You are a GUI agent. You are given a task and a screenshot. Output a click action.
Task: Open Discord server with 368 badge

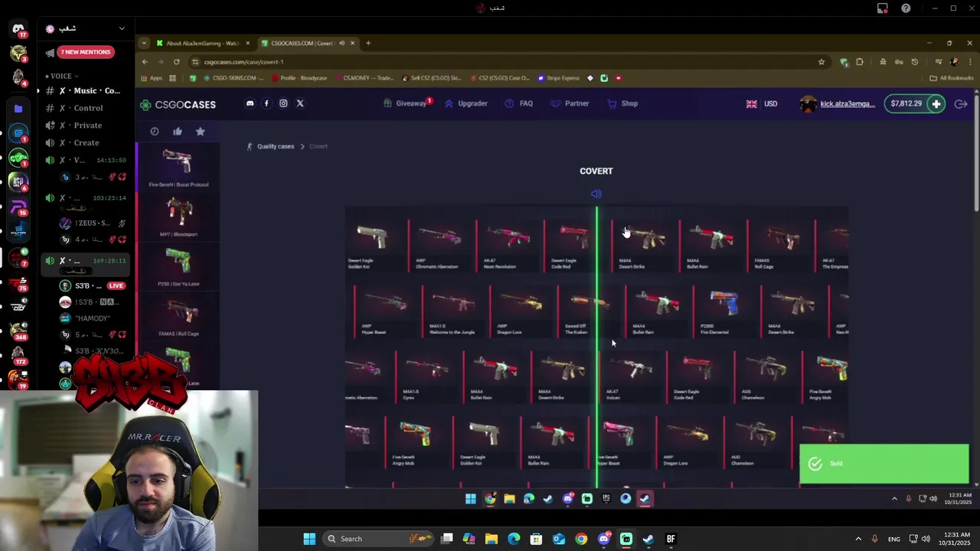tap(18, 329)
